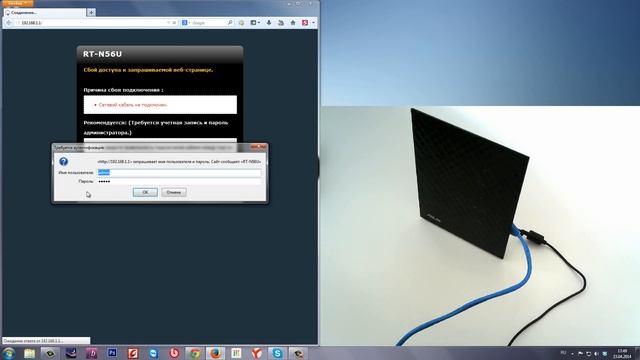The width and height of the screenshot is (640, 360).
Task: Open the search engine selector dropdown
Action: click(186, 23)
